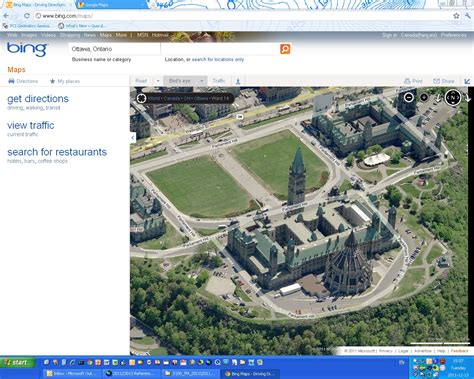Click the search for restaurants link
This screenshot has width=474, height=379.
point(57,152)
